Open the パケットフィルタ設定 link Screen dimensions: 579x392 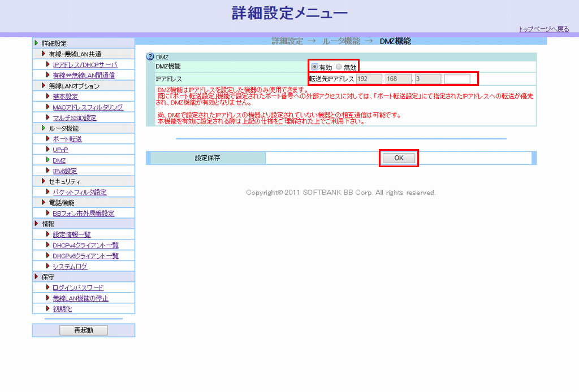click(79, 192)
